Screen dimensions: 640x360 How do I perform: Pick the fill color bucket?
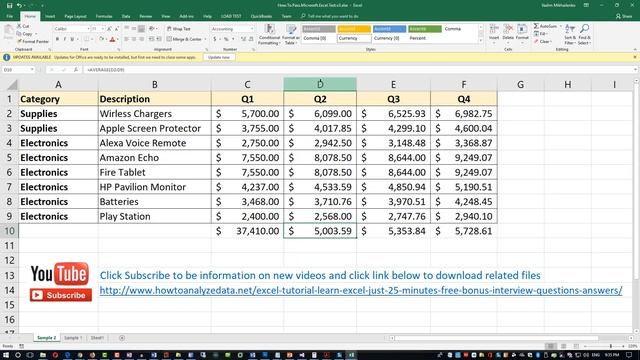click(x=102, y=40)
